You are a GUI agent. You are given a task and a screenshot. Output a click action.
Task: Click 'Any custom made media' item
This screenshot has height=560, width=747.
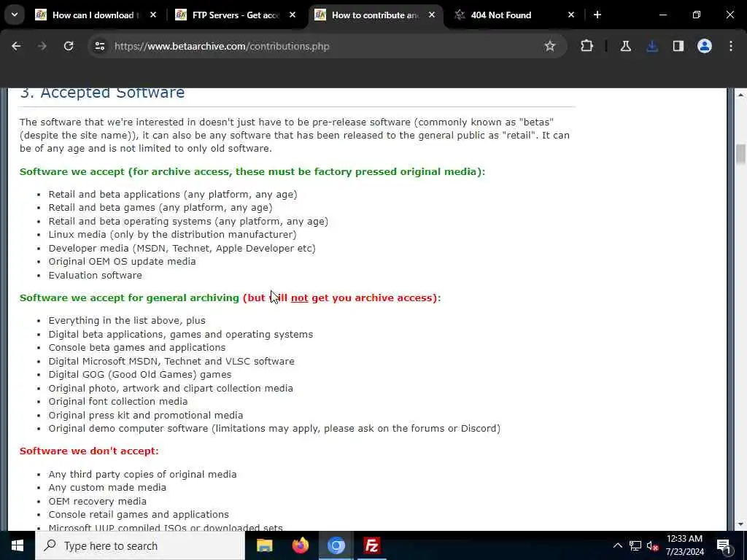click(x=107, y=488)
